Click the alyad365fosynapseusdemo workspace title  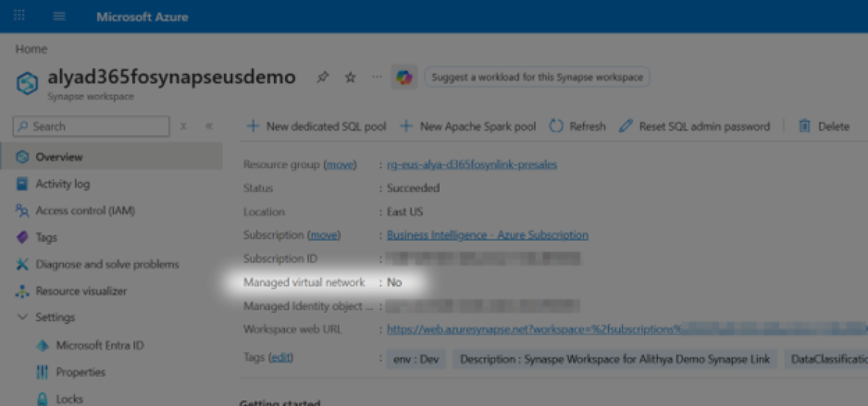click(x=171, y=77)
